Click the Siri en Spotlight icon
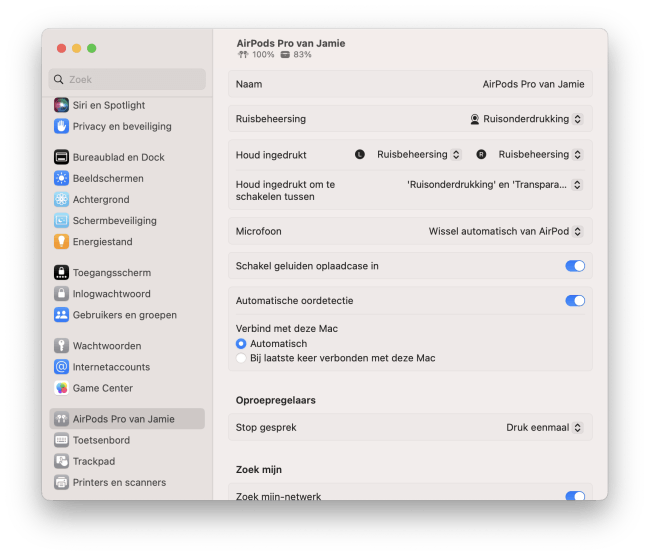Image resolution: width=650 pixels, height=556 pixels. [61, 105]
